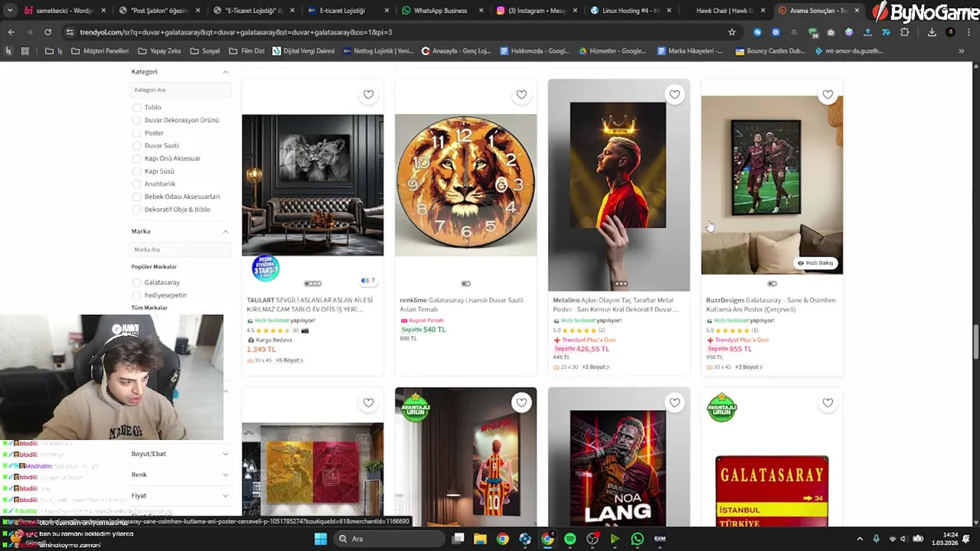980x551 pixels.
Task: Switch to sametkecici WordPress tab
Action: pyautogui.click(x=65, y=11)
